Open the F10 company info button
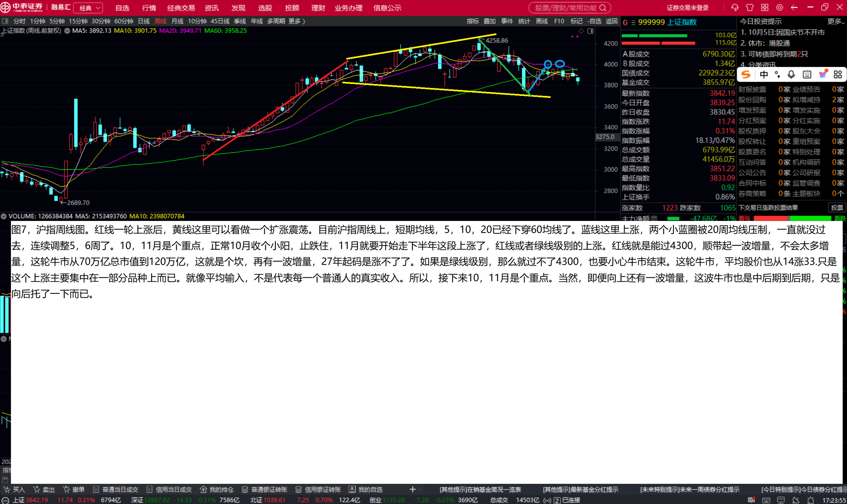The image size is (847, 504). click(x=559, y=21)
